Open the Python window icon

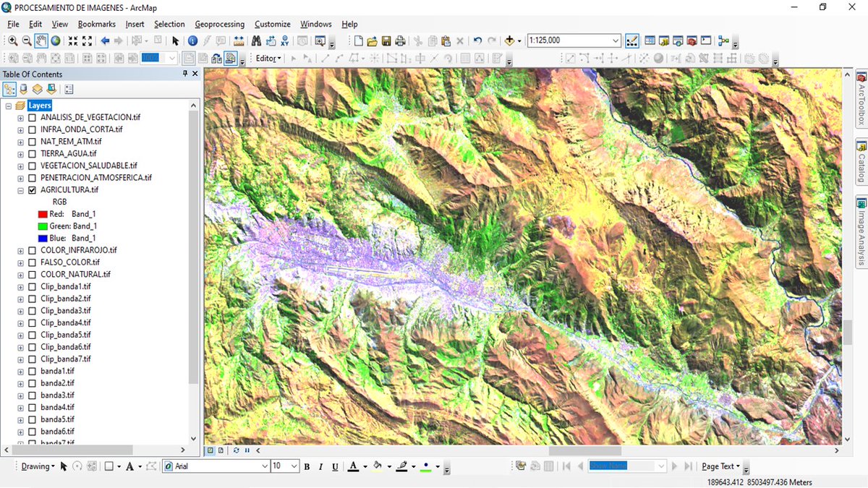[x=706, y=40]
